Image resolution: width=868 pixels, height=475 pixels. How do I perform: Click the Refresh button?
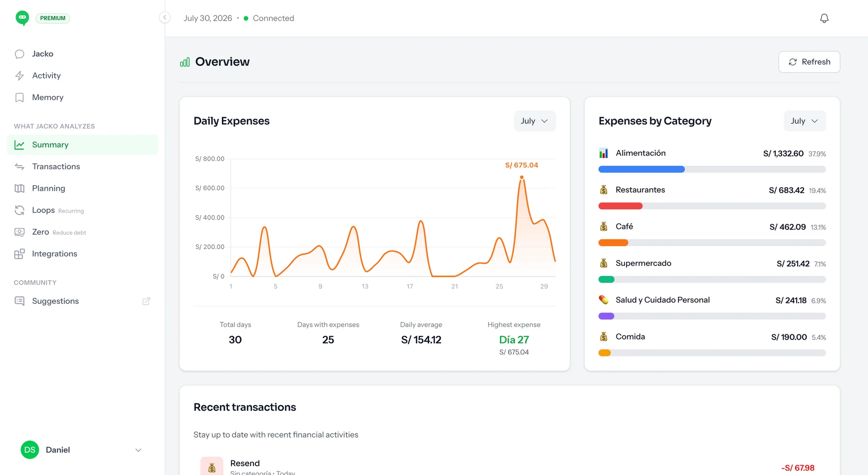click(x=809, y=62)
